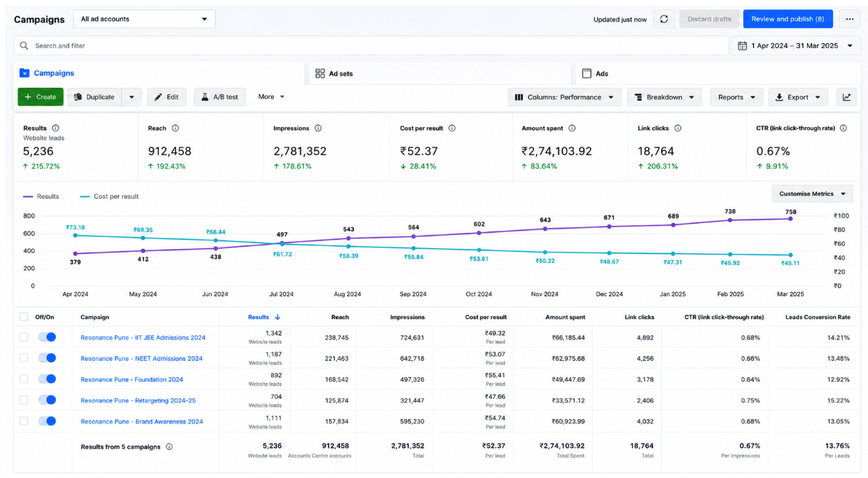Click the Edit button
This screenshot has width=868, height=478.
click(167, 97)
